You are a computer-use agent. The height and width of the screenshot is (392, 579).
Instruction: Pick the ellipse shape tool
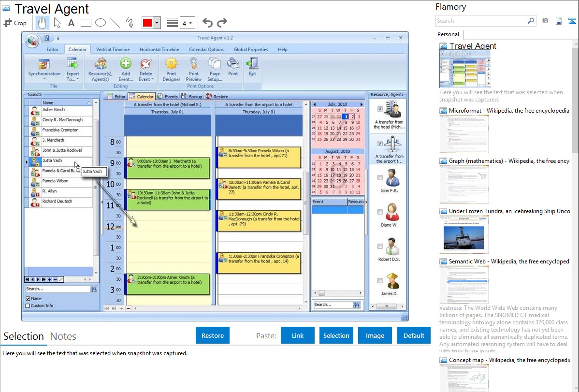pos(100,23)
